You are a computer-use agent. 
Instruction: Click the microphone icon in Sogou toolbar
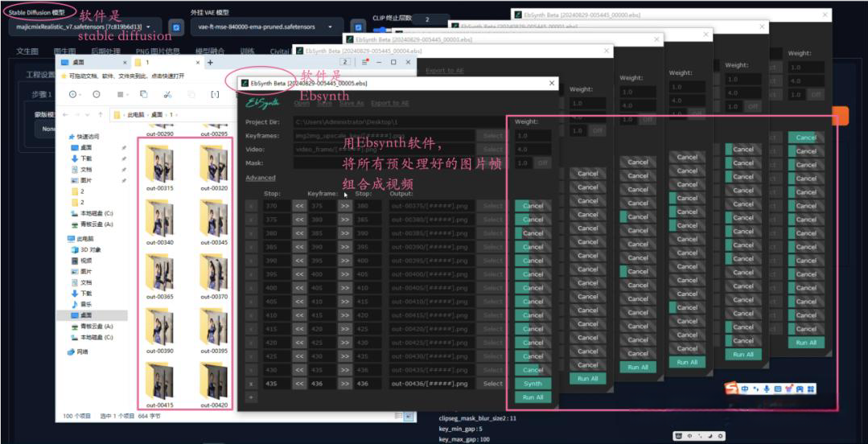767,389
